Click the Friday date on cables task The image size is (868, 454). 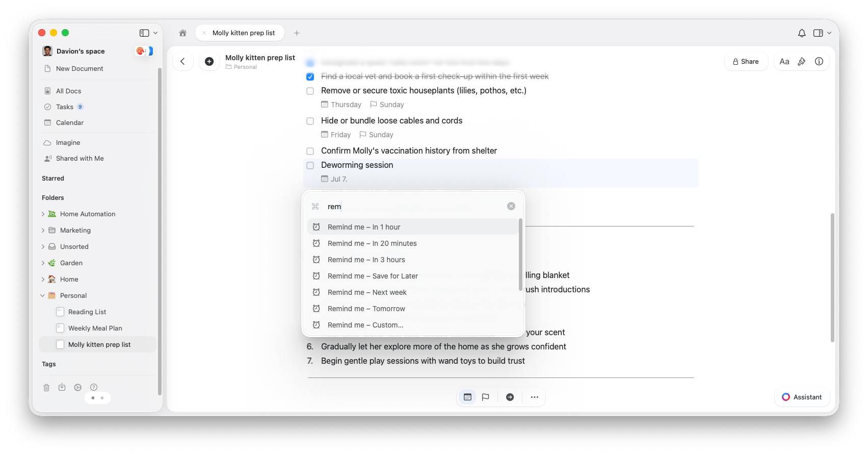pyautogui.click(x=336, y=135)
